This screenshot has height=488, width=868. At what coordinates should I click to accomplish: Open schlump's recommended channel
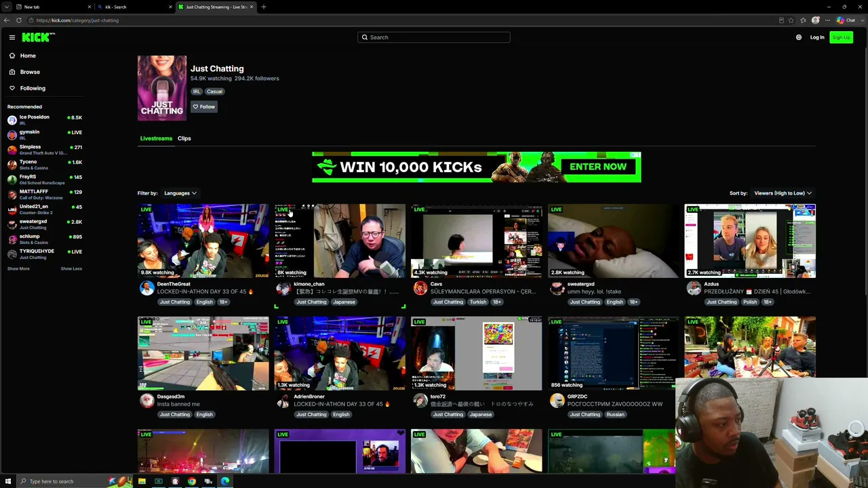pyautogui.click(x=44, y=239)
